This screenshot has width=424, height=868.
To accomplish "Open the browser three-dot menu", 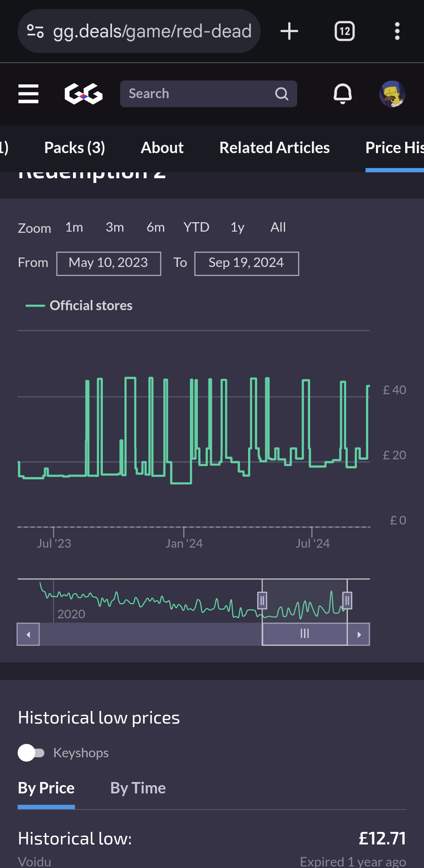I will point(397,31).
